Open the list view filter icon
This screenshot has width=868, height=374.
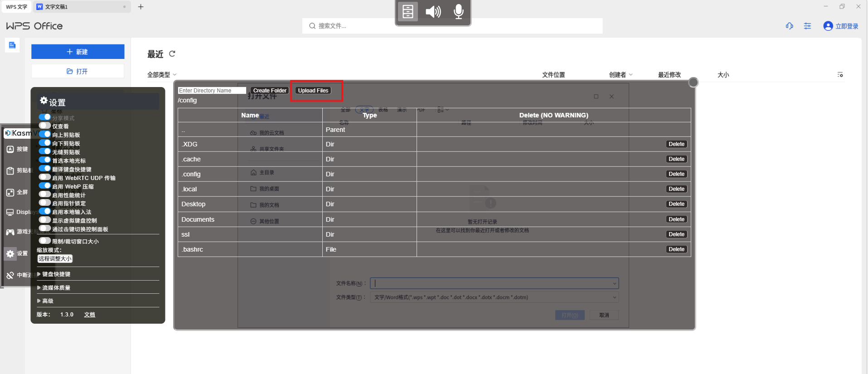(840, 75)
